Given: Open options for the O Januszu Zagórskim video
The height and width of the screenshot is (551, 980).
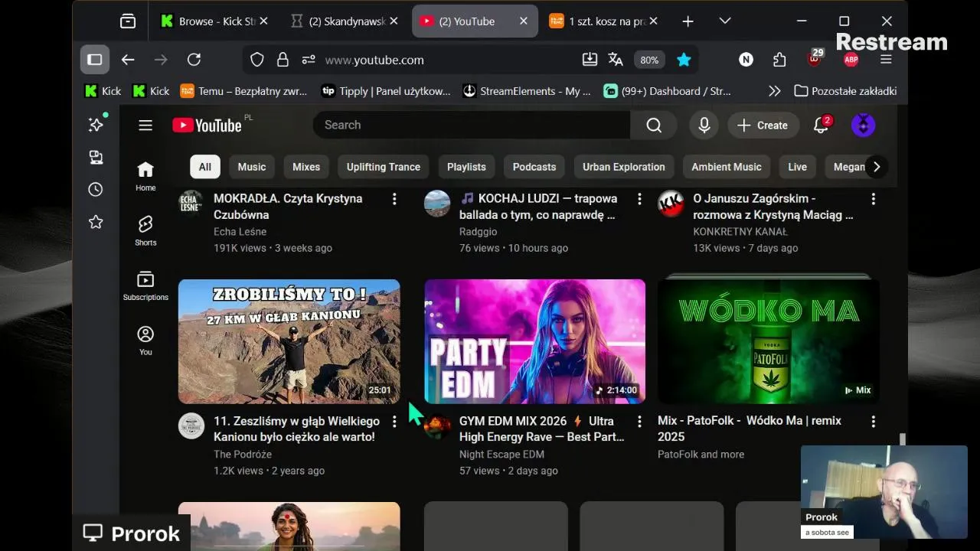Looking at the screenshot, I should [x=873, y=199].
